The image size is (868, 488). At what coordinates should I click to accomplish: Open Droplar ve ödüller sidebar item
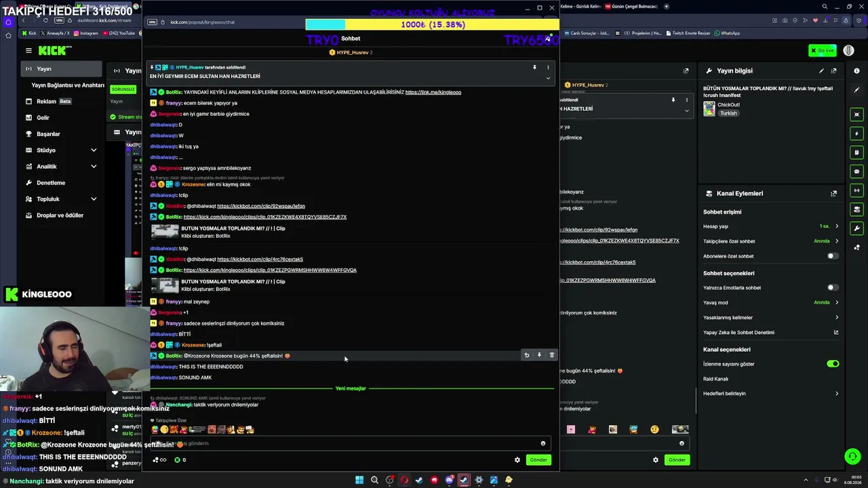tap(62, 215)
